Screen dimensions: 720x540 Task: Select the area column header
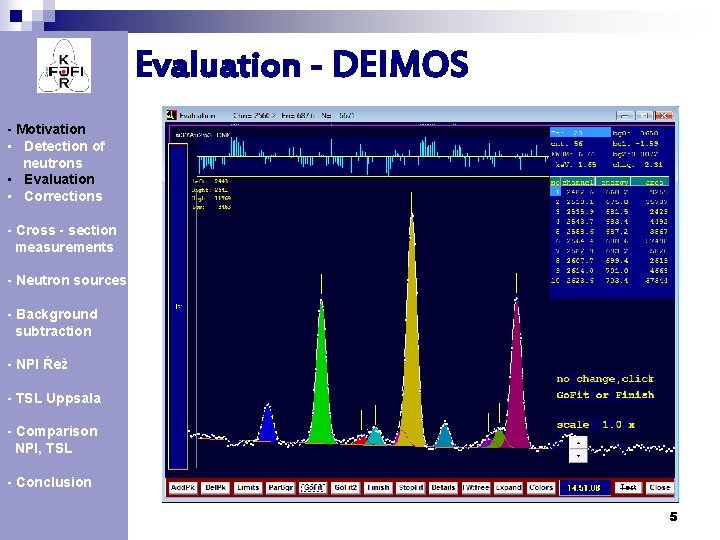650,182
